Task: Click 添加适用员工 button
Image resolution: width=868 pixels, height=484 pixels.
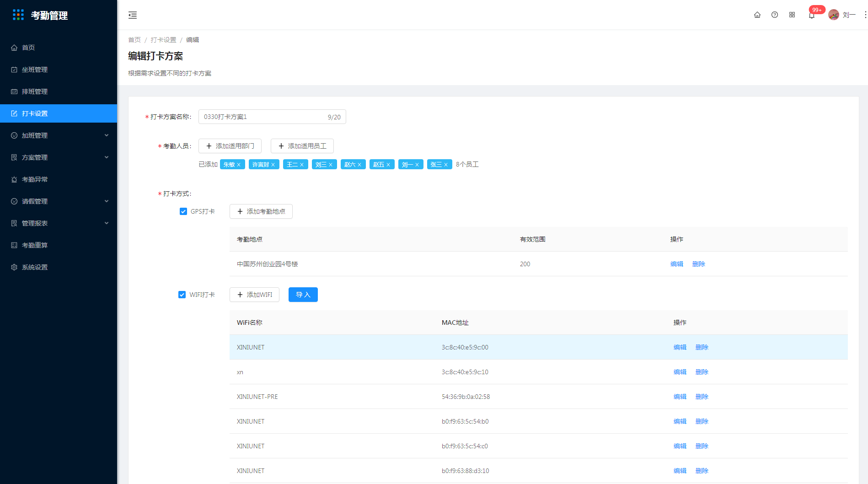Action: point(302,146)
